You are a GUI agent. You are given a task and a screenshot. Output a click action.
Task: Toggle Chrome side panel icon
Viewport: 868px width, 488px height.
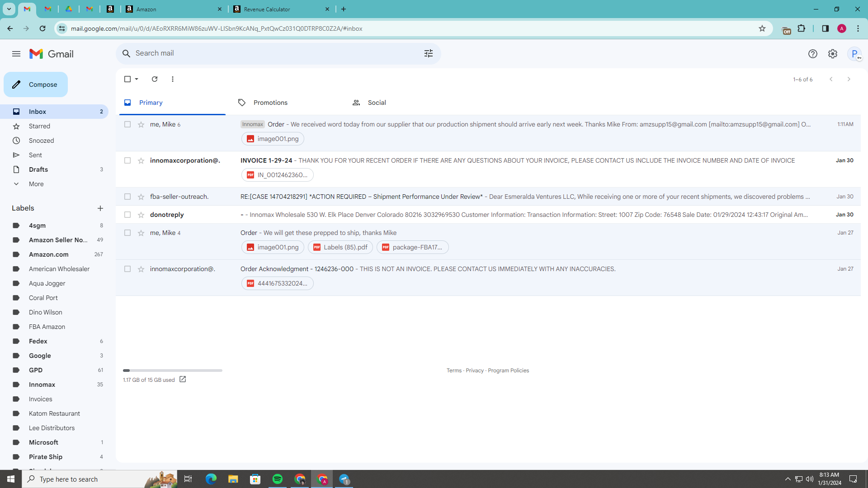pos(826,28)
